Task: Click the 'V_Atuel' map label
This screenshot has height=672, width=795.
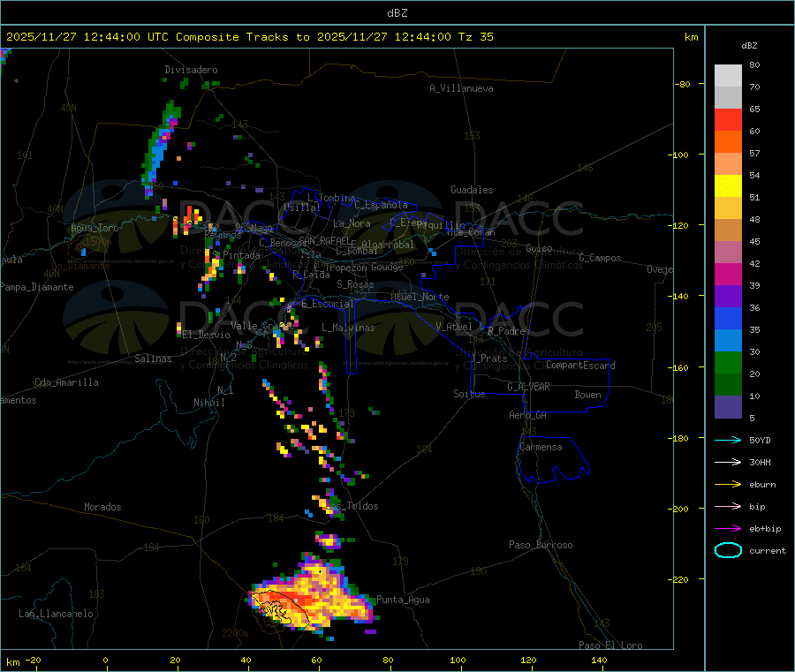Action: coord(454,327)
